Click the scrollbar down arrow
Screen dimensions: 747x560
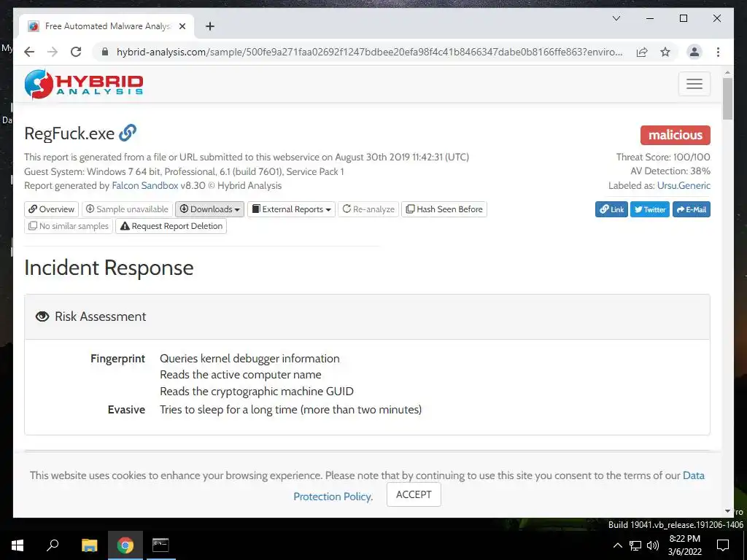[x=727, y=511]
